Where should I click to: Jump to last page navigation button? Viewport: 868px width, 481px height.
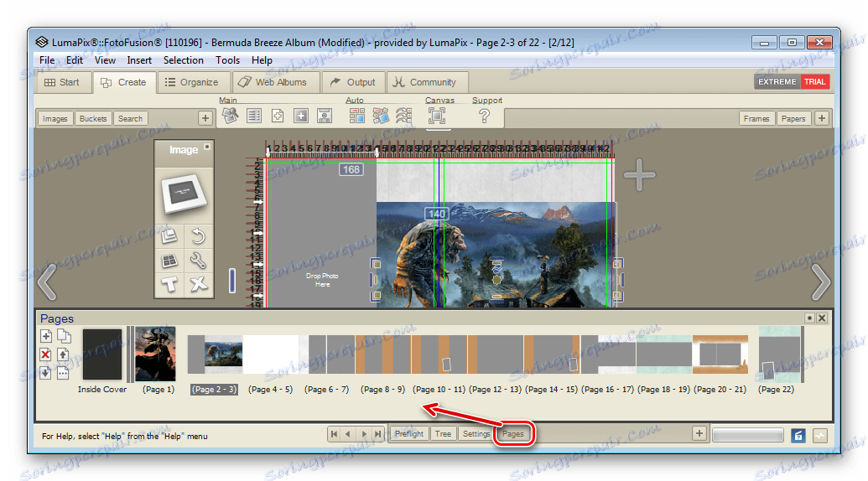[377, 434]
